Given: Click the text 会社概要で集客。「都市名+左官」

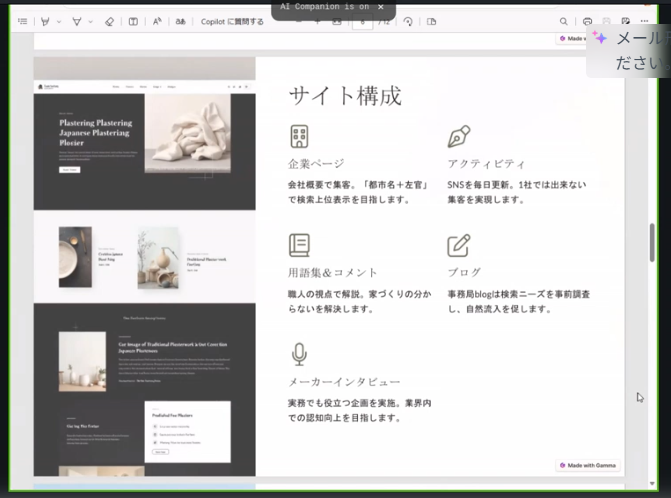Looking at the screenshot, I should (358, 185).
